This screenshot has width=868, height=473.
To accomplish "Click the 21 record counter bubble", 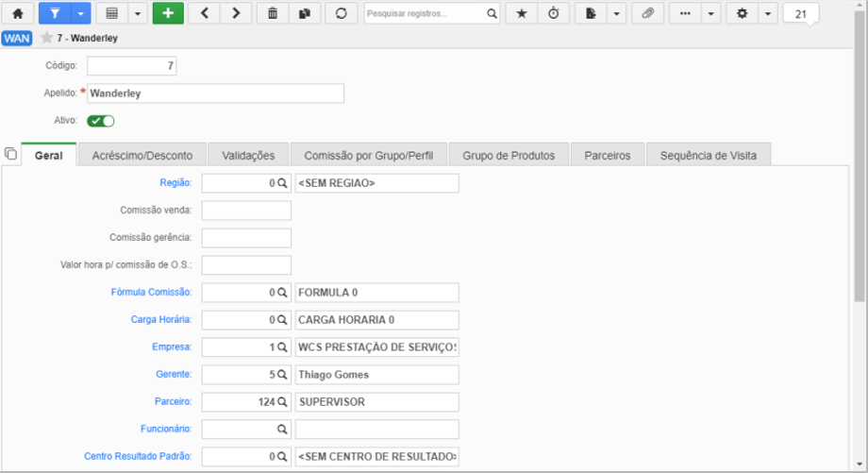I will click(801, 14).
